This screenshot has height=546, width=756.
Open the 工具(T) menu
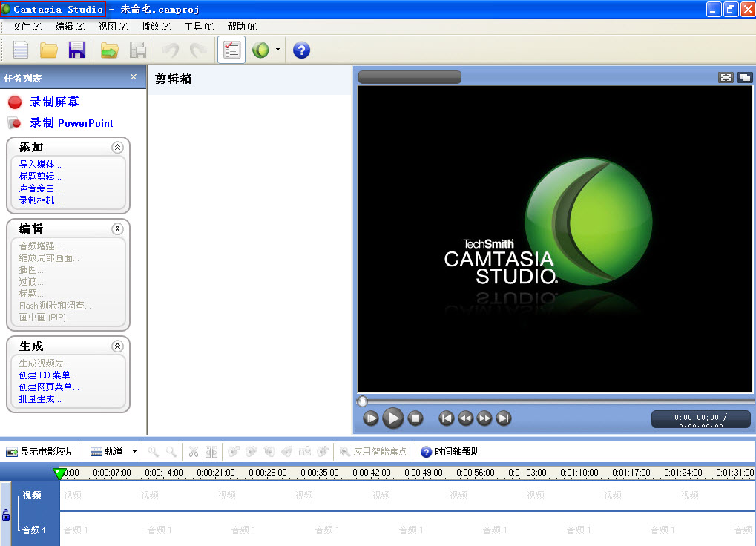coord(200,27)
